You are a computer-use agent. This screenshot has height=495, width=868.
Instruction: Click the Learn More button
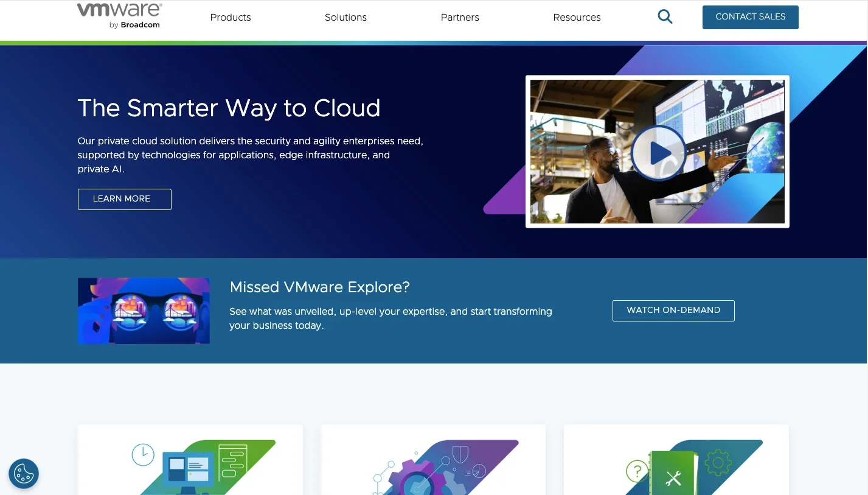point(125,199)
